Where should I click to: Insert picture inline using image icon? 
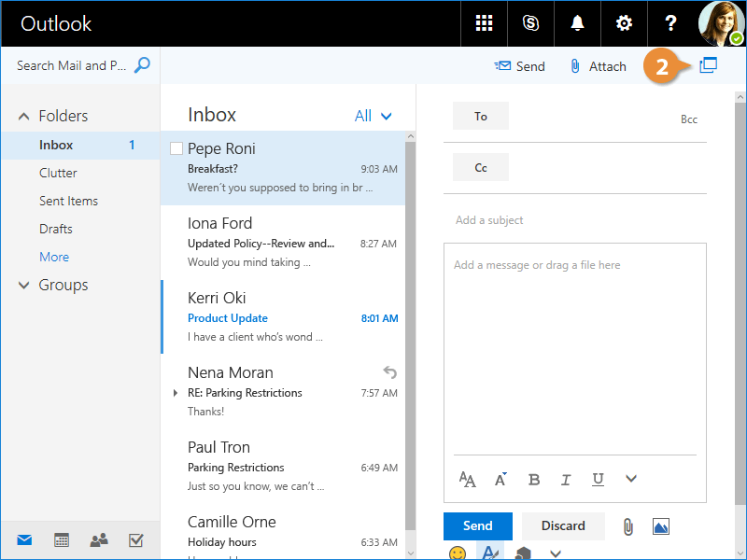(x=661, y=526)
